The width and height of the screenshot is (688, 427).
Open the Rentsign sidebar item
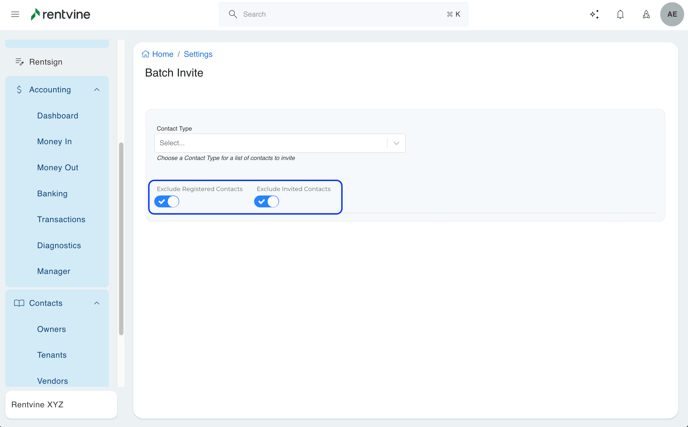pos(45,62)
